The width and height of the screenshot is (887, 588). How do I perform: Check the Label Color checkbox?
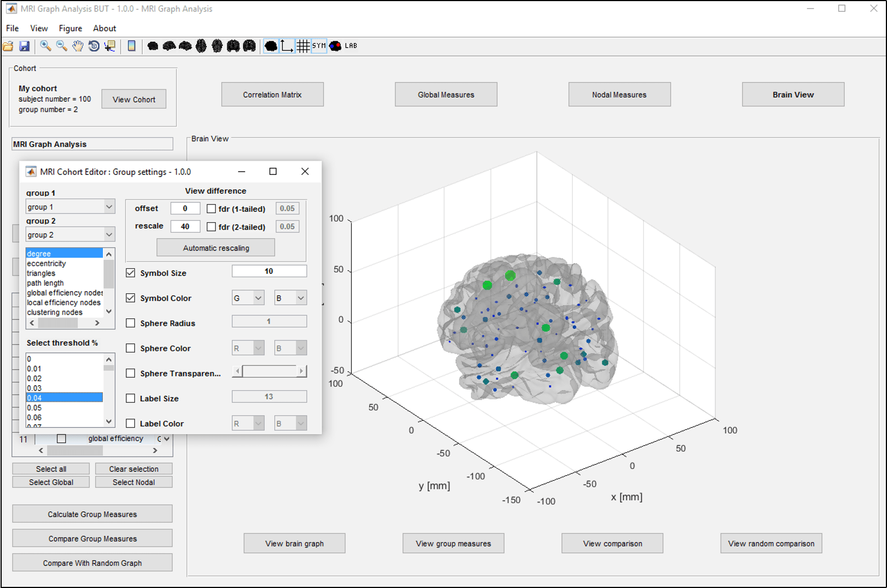(130, 424)
